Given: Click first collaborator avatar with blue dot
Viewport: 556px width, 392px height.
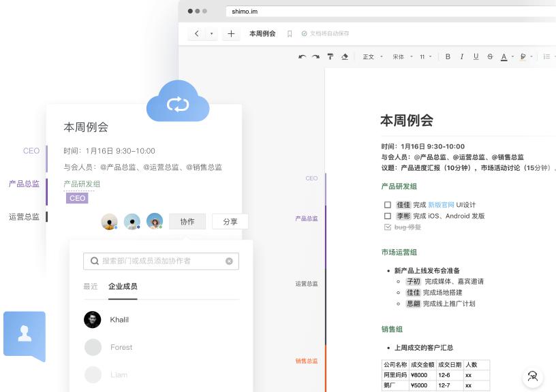Looking at the screenshot, I should (x=109, y=222).
